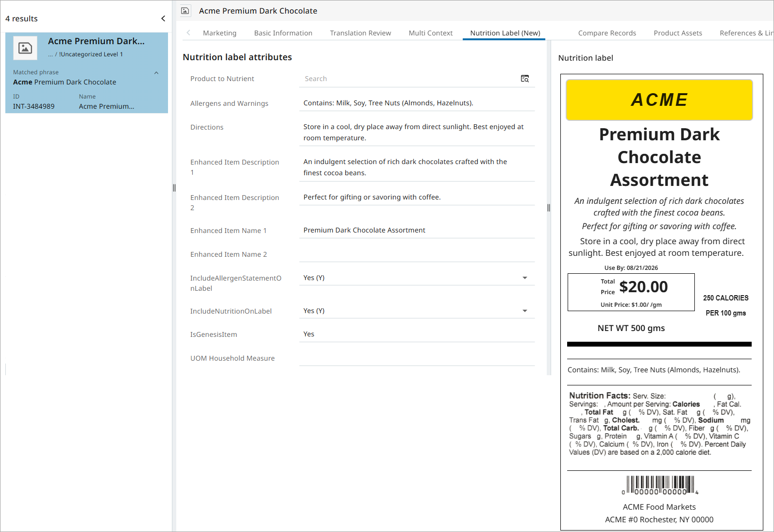The height and width of the screenshot is (532, 774).
Task: Click the Enhanced Item Name 2 field
Action: (x=417, y=254)
